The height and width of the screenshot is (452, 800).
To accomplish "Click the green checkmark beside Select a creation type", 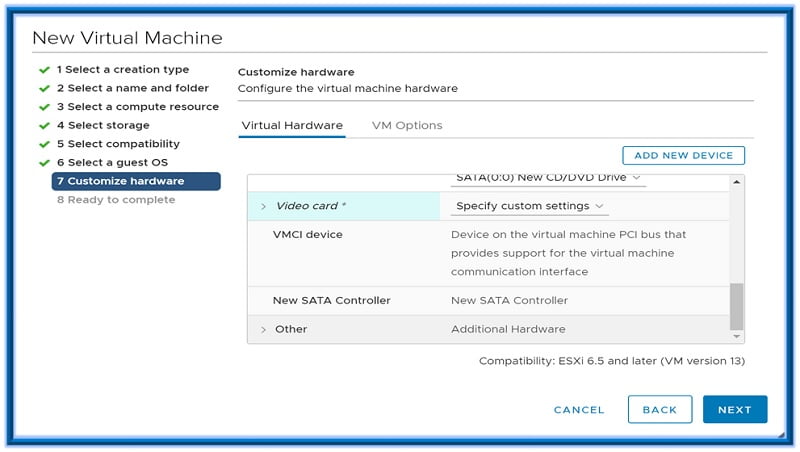I will click(44, 70).
